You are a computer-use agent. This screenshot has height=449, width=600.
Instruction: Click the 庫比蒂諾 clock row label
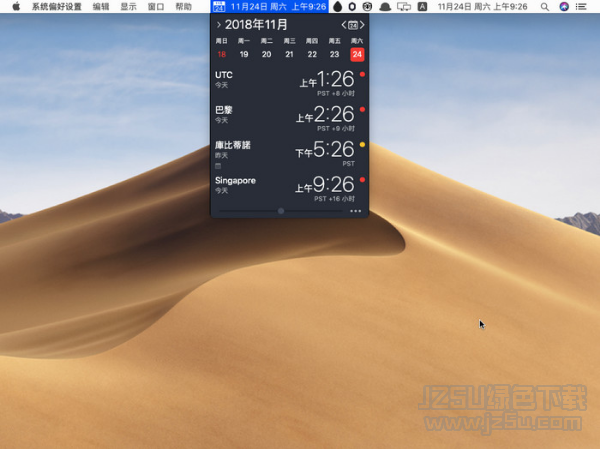click(233, 145)
